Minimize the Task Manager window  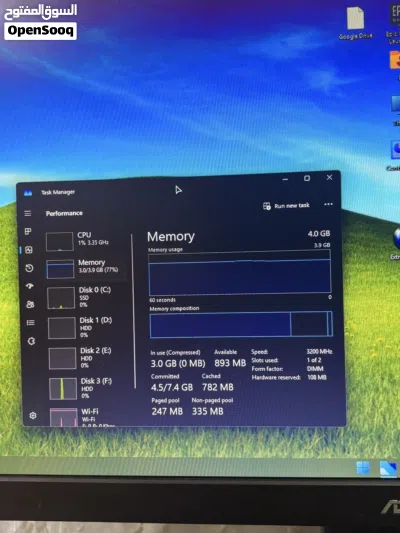pyautogui.click(x=285, y=179)
